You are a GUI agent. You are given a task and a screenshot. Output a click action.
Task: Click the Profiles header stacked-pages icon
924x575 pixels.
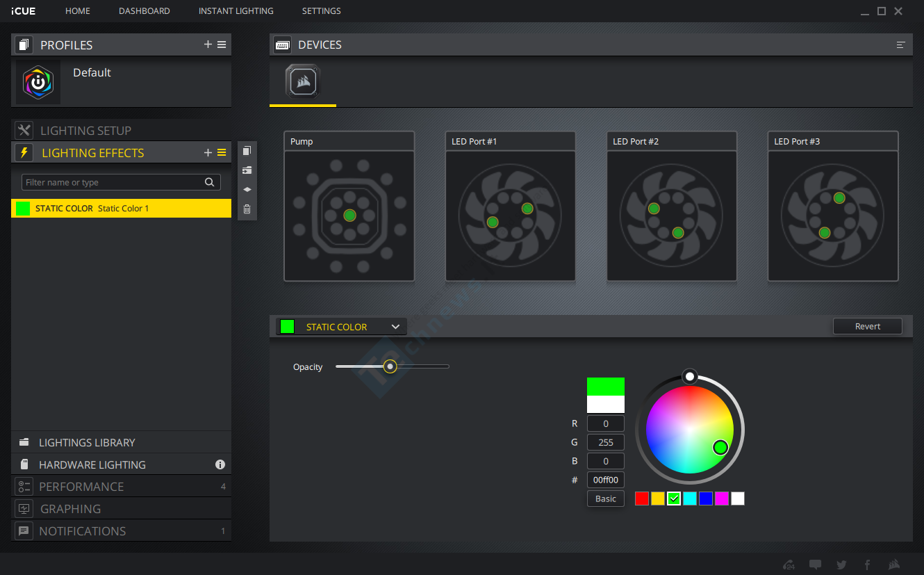coord(25,44)
